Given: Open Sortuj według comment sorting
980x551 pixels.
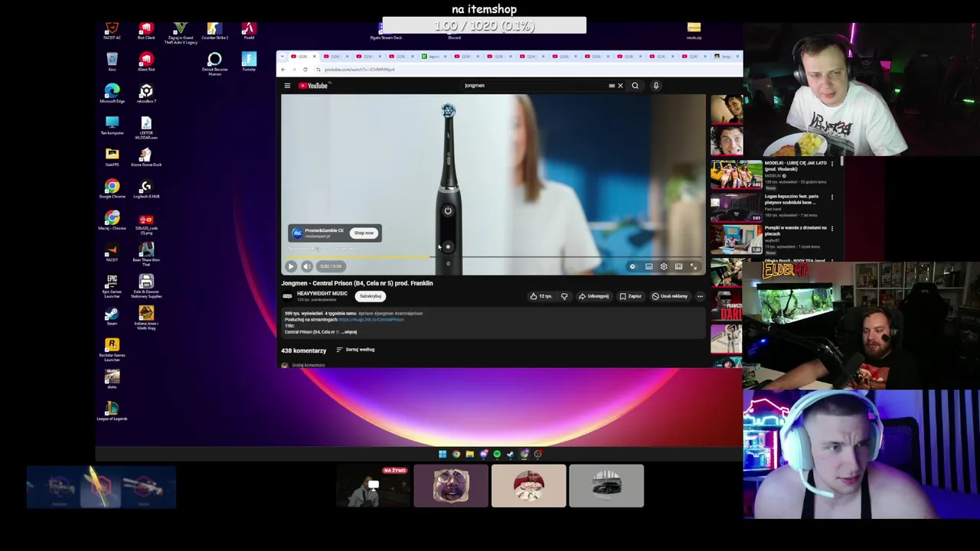Looking at the screenshot, I should click(355, 350).
